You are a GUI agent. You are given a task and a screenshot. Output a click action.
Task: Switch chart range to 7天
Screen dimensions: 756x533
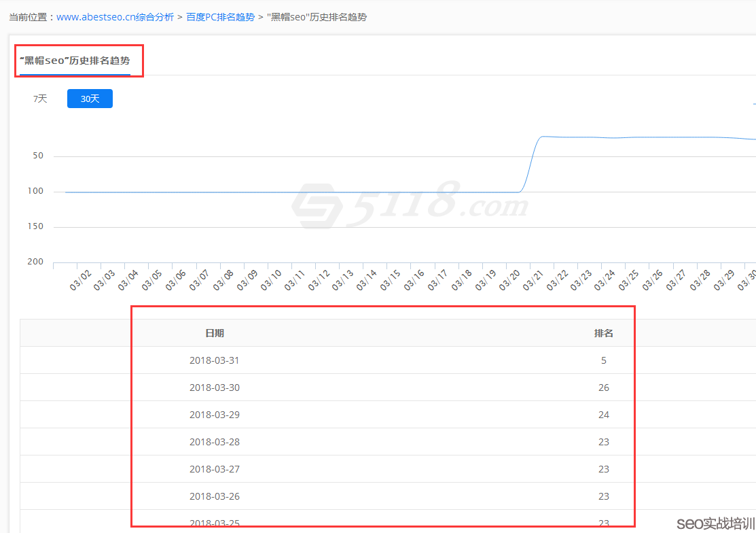click(40, 99)
